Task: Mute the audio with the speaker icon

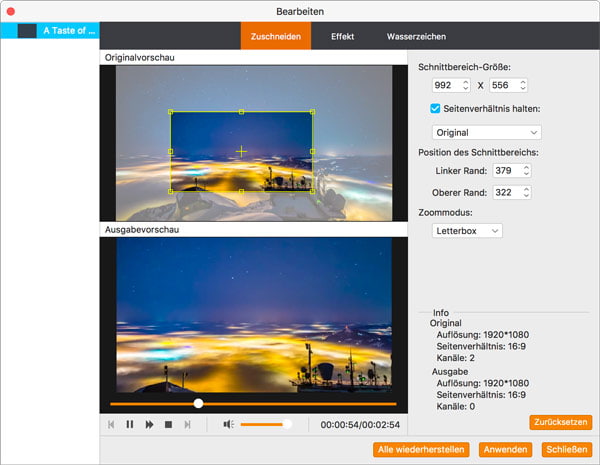Action: pyautogui.click(x=228, y=424)
